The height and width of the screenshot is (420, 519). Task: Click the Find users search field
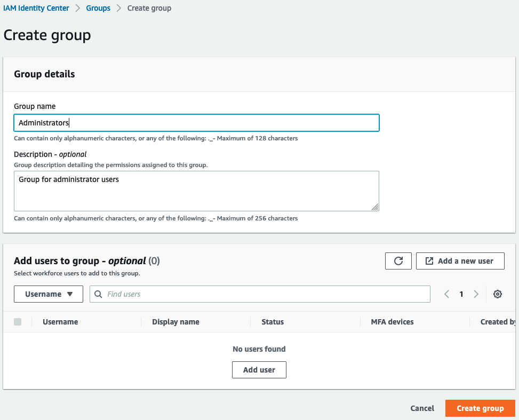[x=260, y=294]
